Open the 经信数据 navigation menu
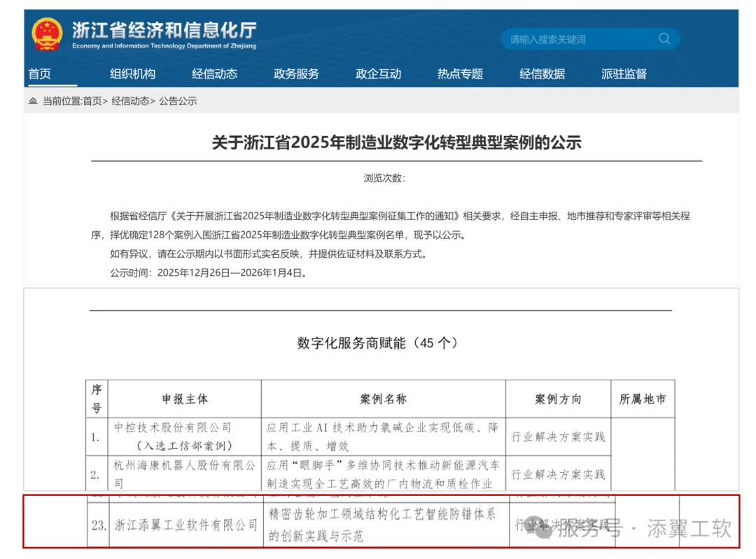 pyautogui.click(x=542, y=74)
